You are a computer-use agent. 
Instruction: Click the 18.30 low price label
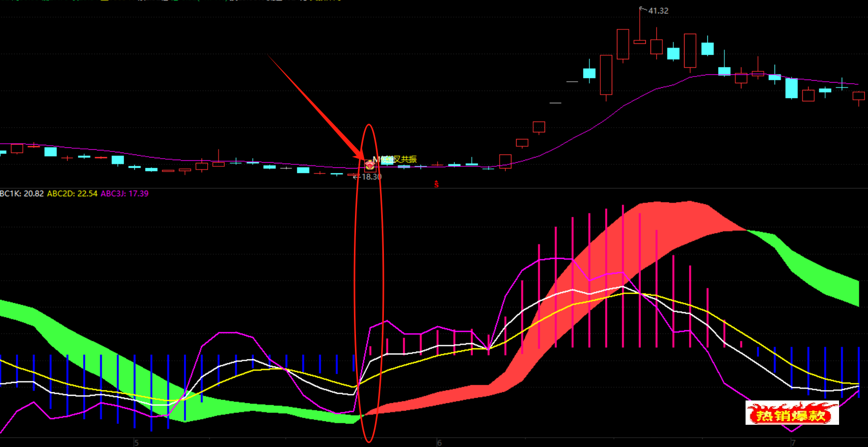tap(371, 177)
